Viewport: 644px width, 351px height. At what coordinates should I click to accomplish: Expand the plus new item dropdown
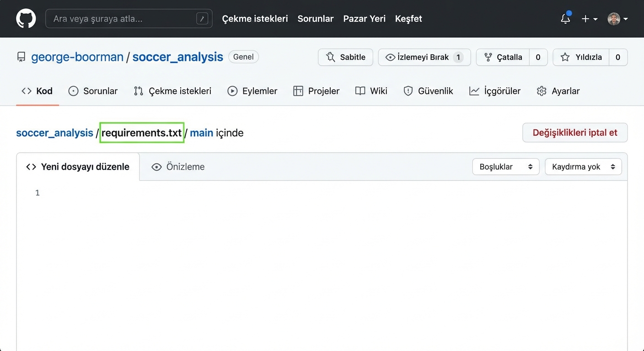(589, 19)
